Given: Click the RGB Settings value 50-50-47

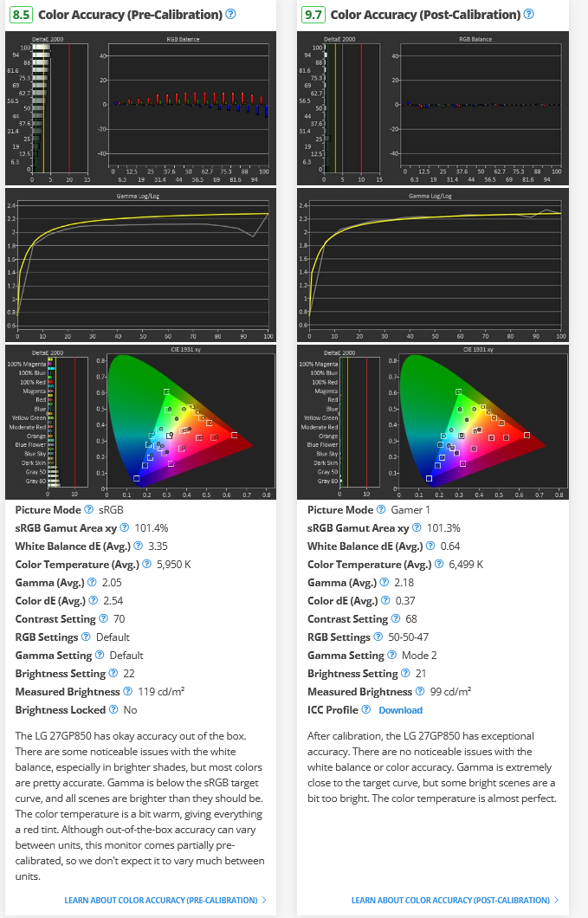Looking at the screenshot, I should 408,637.
